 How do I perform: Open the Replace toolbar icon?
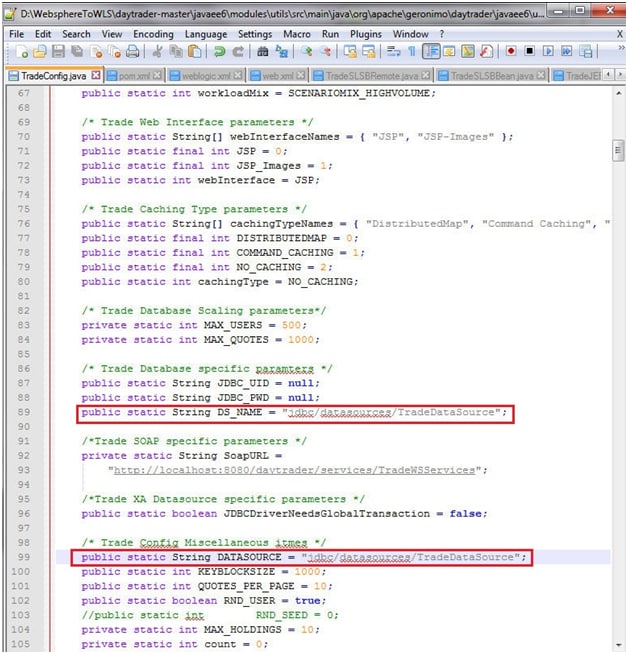point(282,51)
